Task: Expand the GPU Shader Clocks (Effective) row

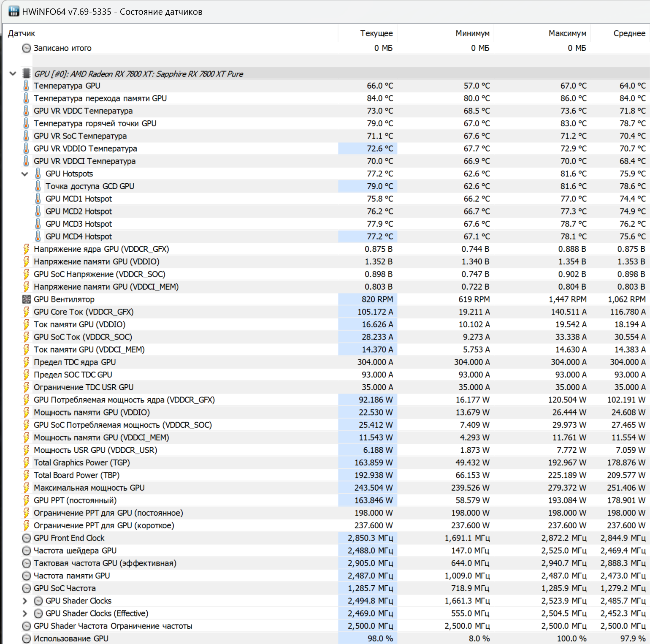Action: [25, 614]
